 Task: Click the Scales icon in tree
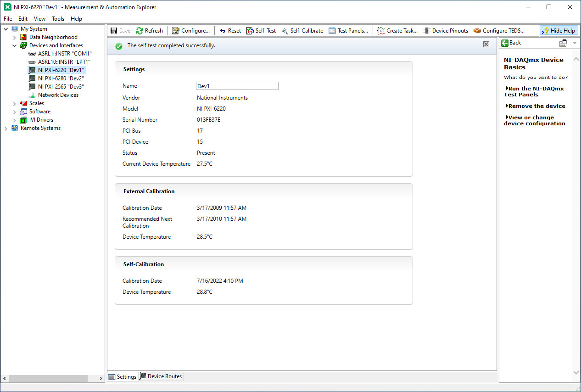(x=23, y=103)
